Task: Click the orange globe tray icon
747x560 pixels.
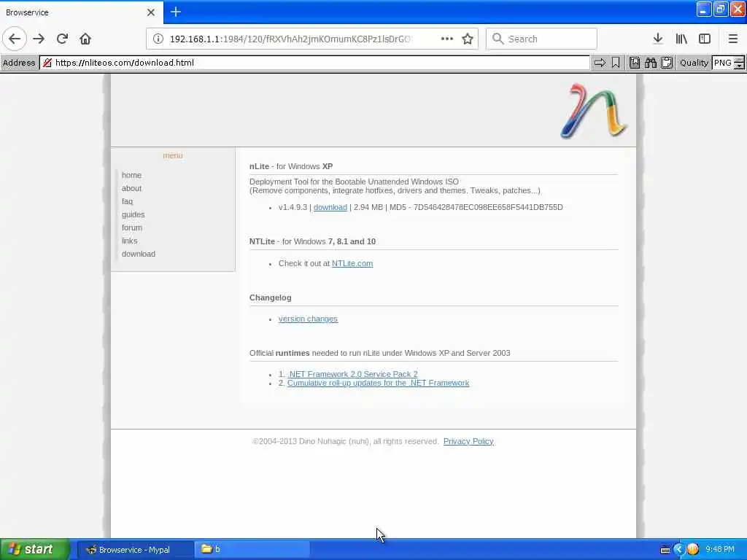Action: pos(693,550)
